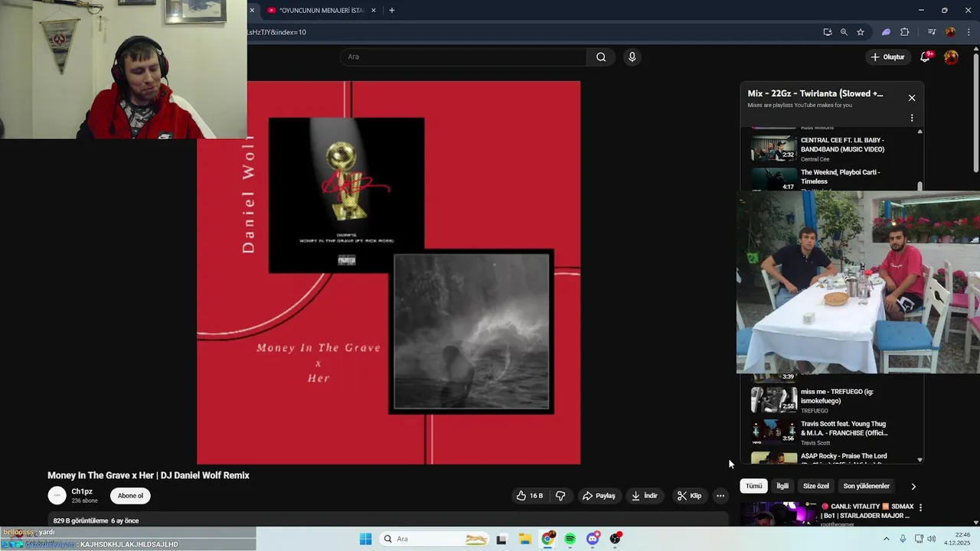Open the Ch1pz channel avatar
Screen dimensions: 980x551
point(57,496)
